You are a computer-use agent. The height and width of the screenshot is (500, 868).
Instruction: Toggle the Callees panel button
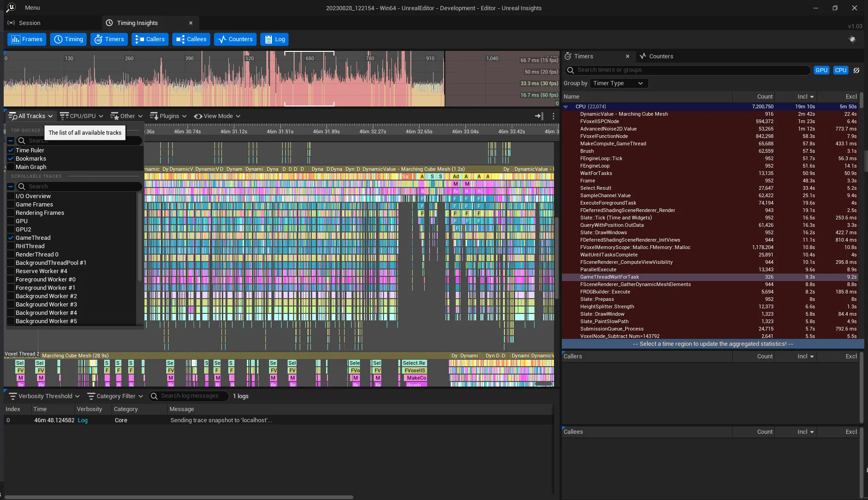(191, 39)
